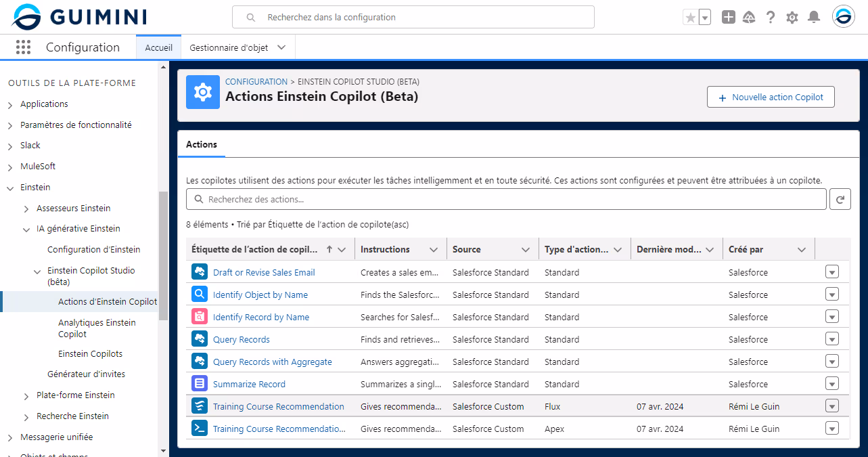868x457 pixels.
Task: Open row menu for Summarize Record
Action: [x=832, y=384]
